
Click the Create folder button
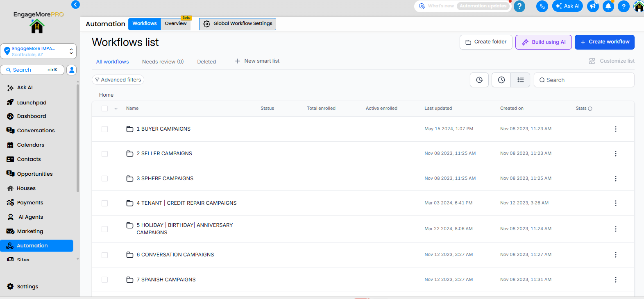pos(486,42)
